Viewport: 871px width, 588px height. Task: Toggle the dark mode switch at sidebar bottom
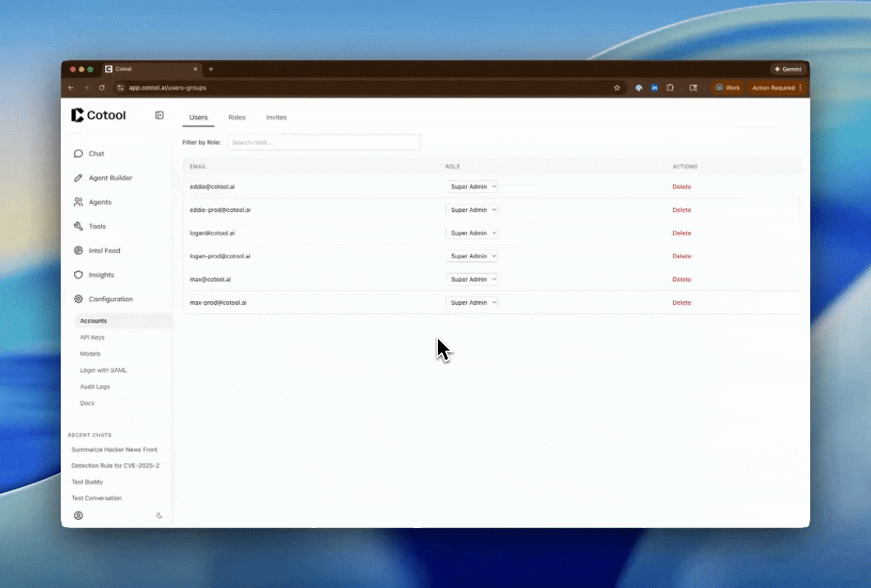click(159, 515)
